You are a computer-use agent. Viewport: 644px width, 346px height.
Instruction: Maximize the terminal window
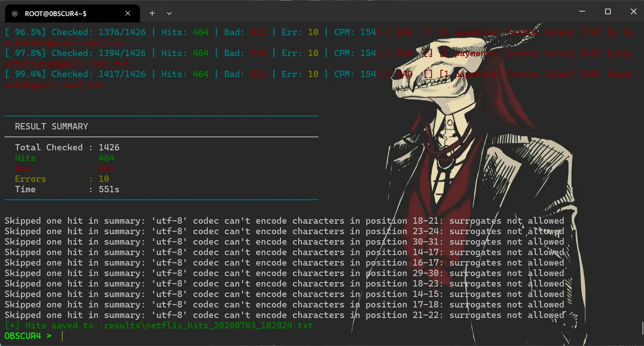point(608,12)
